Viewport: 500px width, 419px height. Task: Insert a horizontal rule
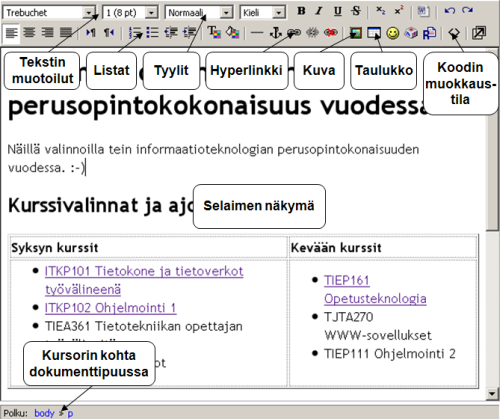tap(257, 33)
